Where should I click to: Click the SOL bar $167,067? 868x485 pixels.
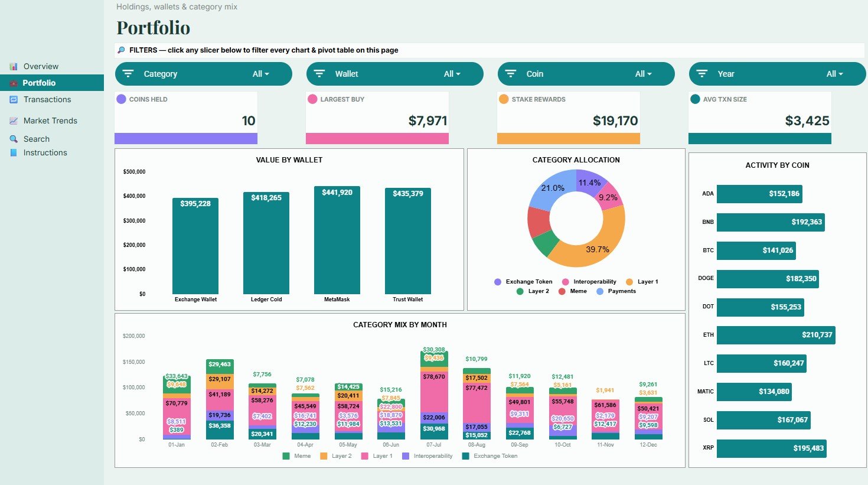[x=763, y=420]
